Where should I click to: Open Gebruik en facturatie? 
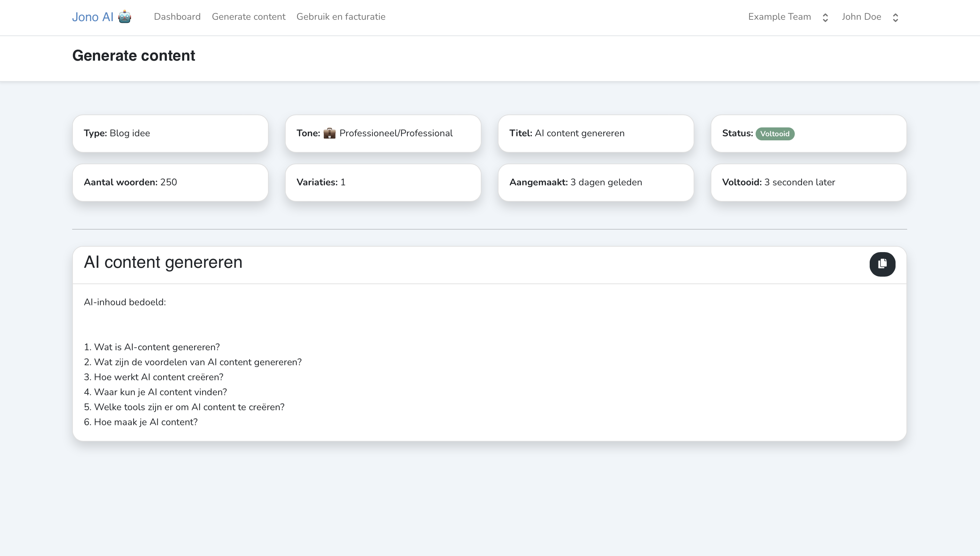click(x=341, y=17)
